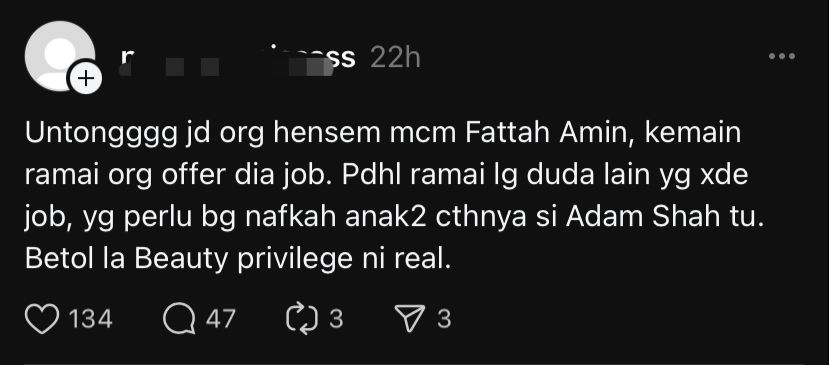The width and height of the screenshot is (829, 365).
Task: Like the post with the heart icon
Action: tap(42, 319)
